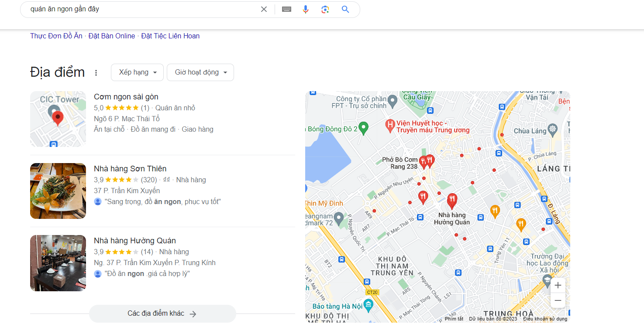The height and width of the screenshot is (334, 644).
Task: Click into the search input field
Action: pos(142,9)
